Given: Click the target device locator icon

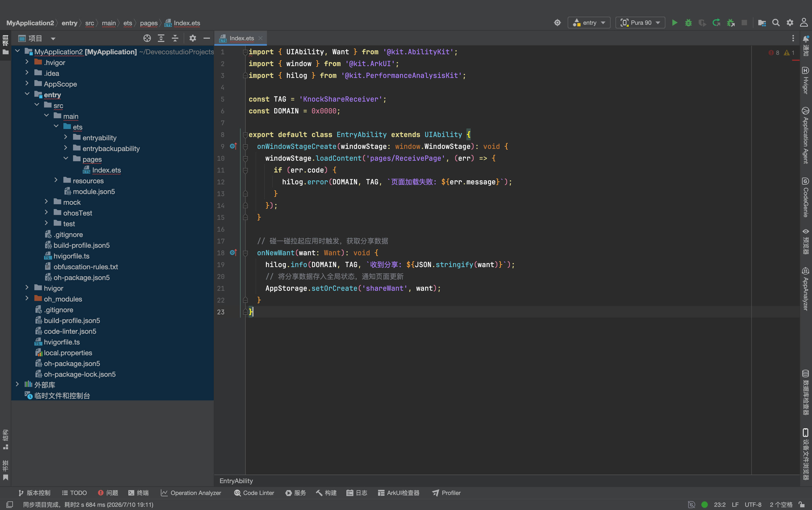Looking at the screenshot, I should click(557, 23).
